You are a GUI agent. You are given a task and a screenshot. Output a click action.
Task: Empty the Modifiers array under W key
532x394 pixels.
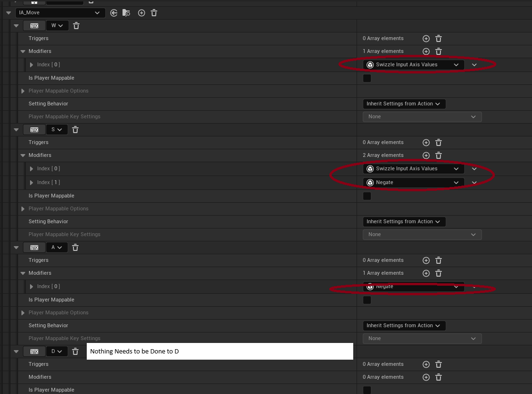(x=439, y=52)
